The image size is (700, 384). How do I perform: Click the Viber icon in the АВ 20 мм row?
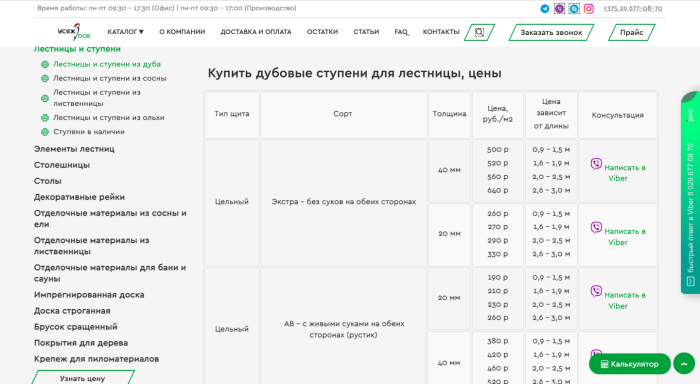(x=596, y=292)
